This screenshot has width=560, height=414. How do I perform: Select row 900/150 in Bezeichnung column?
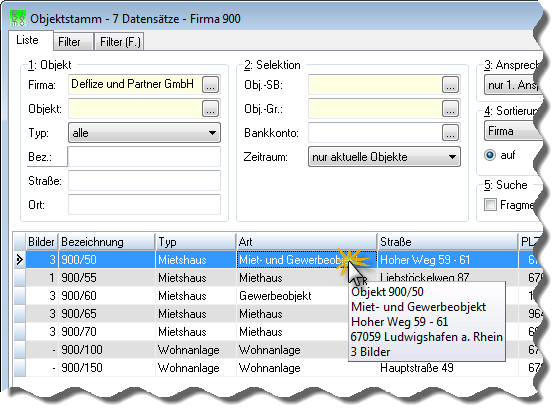coord(107,368)
